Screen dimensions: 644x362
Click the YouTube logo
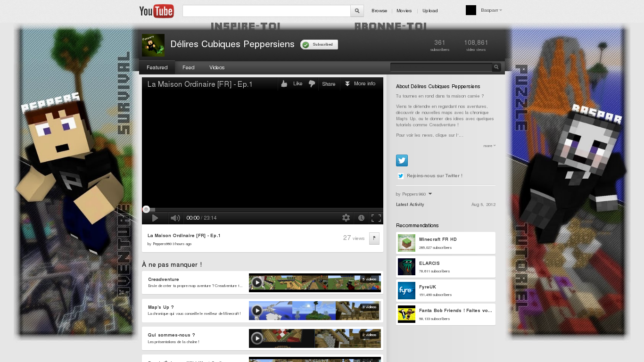157,11
